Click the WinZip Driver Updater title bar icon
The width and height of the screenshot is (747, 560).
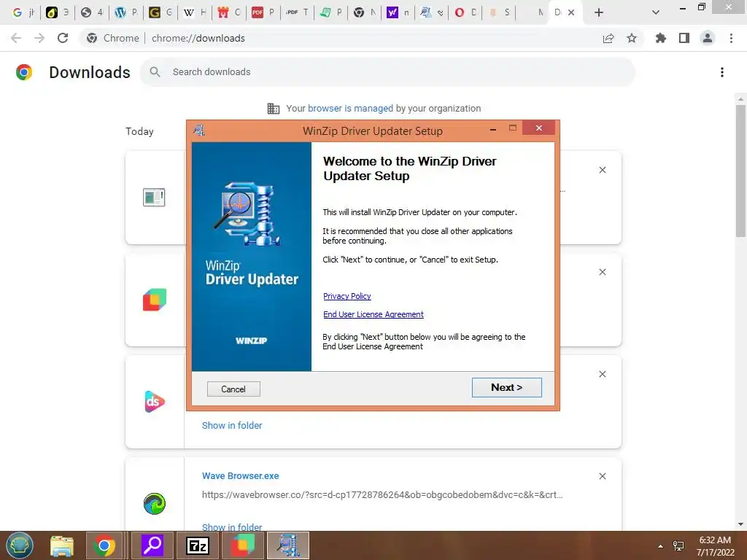point(199,130)
